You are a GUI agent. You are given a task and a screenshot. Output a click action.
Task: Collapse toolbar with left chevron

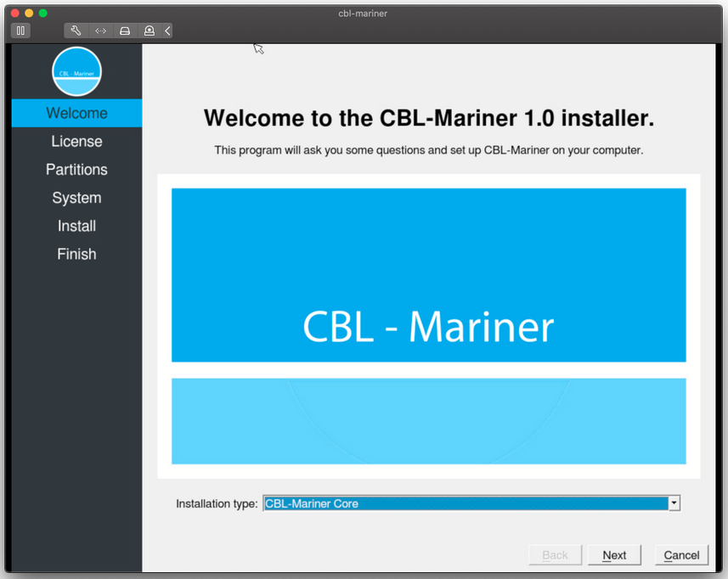[167, 31]
